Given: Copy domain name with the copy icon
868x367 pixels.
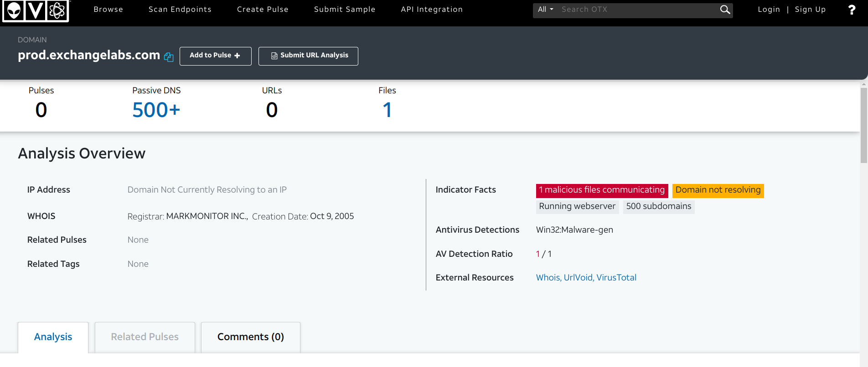Looking at the screenshot, I should pos(169,57).
